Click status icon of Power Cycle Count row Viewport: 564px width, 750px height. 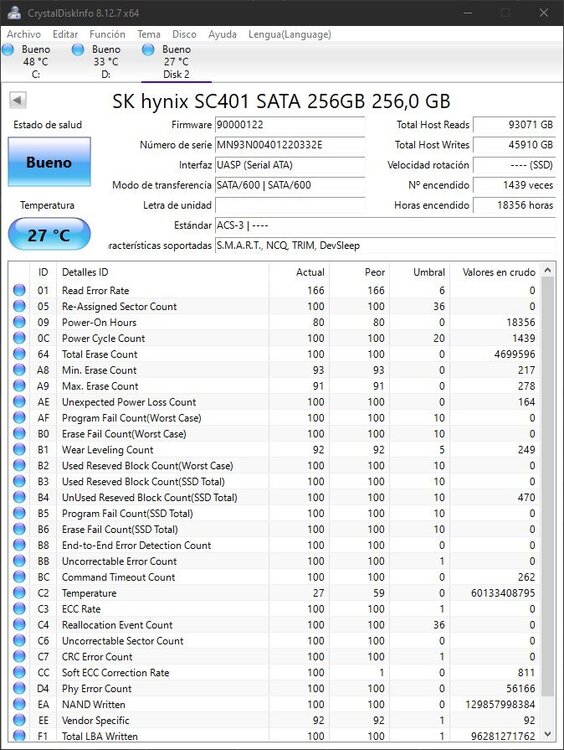coord(19,338)
